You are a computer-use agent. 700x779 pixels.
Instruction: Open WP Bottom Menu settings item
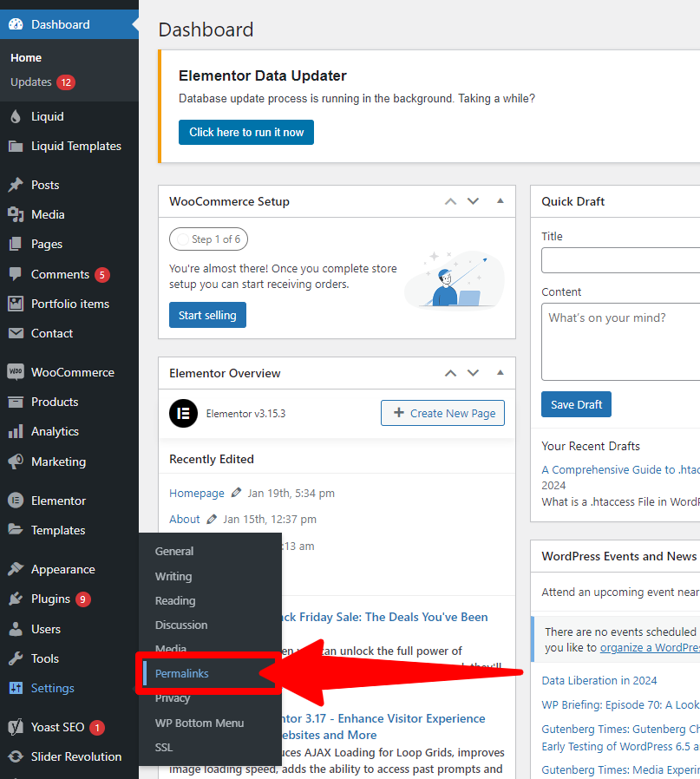click(x=200, y=723)
